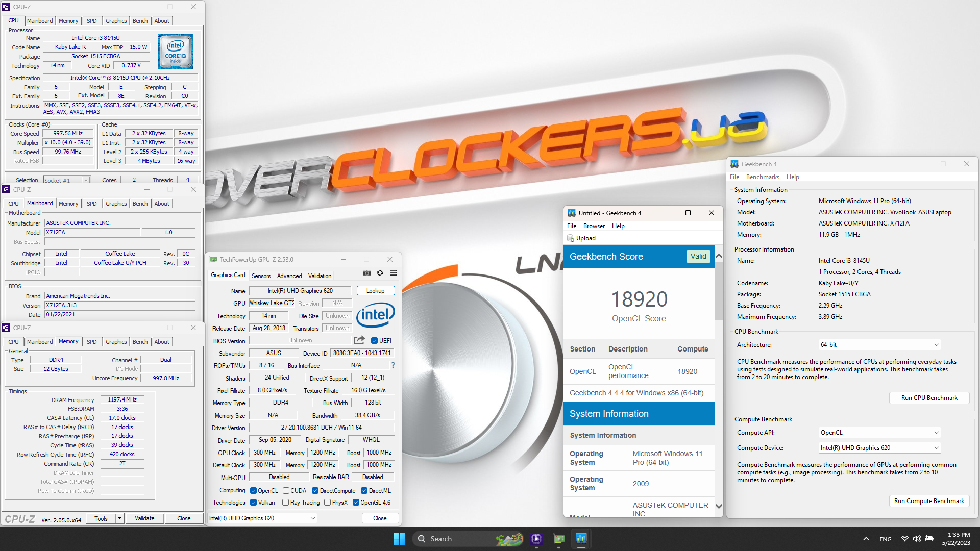Click the Bus Interface question mark icon

[393, 365]
